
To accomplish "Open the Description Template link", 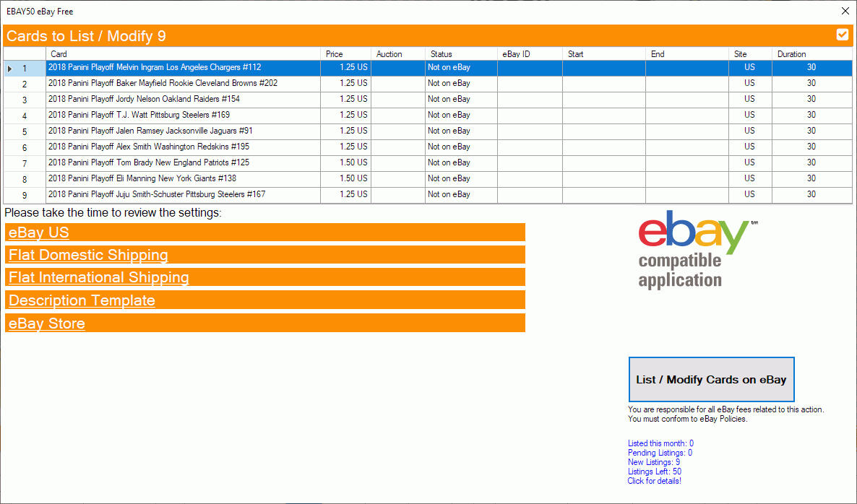I will (82, 300).
